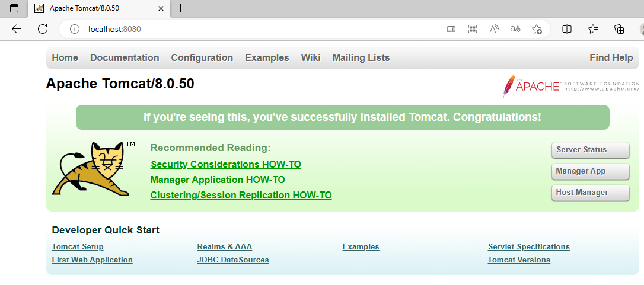Open the Favorites list icon
Screen dimensions: 644x285
pos(592,29)
